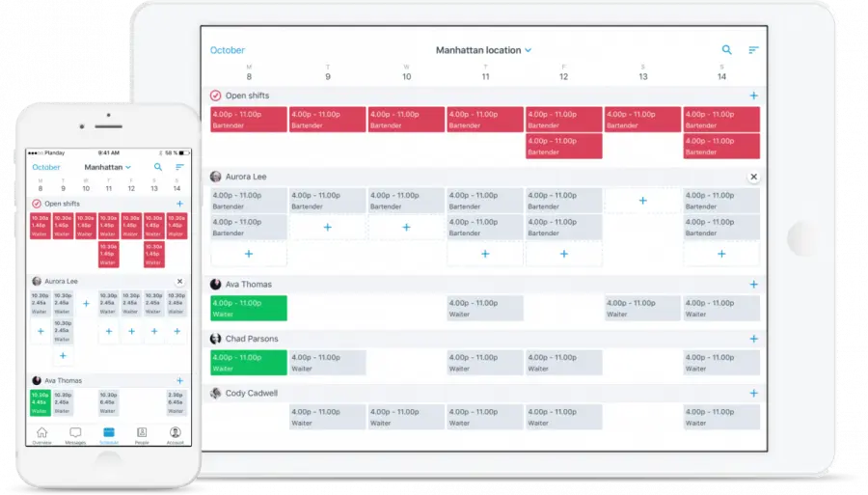Open October month picker on phone
Image resolution: width=868 pixels, height=495 pixels.
pos(46,167)
